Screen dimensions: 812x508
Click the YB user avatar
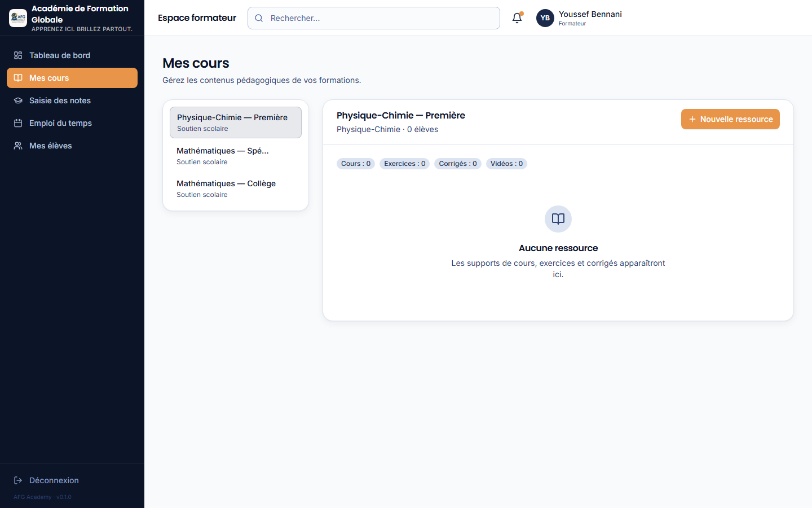click(545, 18)
